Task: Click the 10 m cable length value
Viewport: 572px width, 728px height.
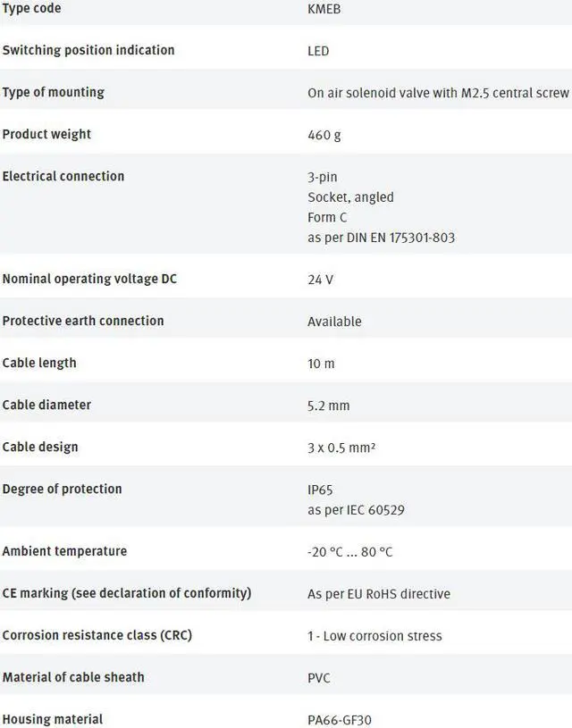Action: (321, 364)
